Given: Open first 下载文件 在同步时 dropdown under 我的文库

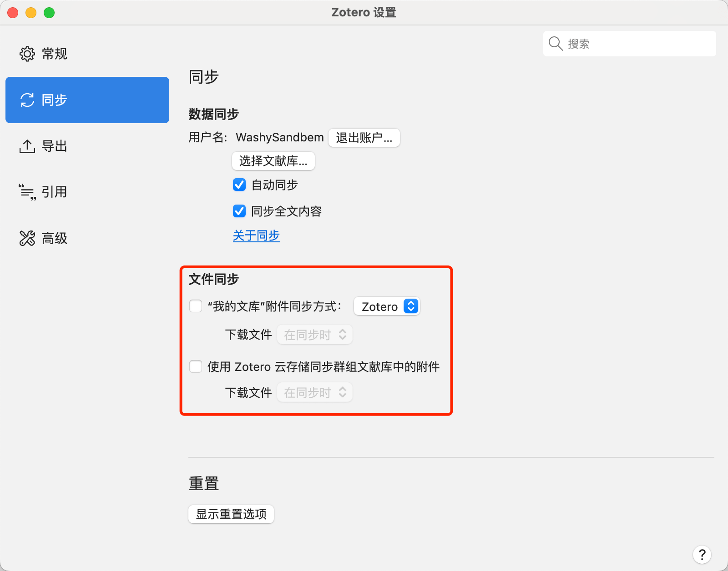Looking at the screenshot, I should tap(315, 335).
